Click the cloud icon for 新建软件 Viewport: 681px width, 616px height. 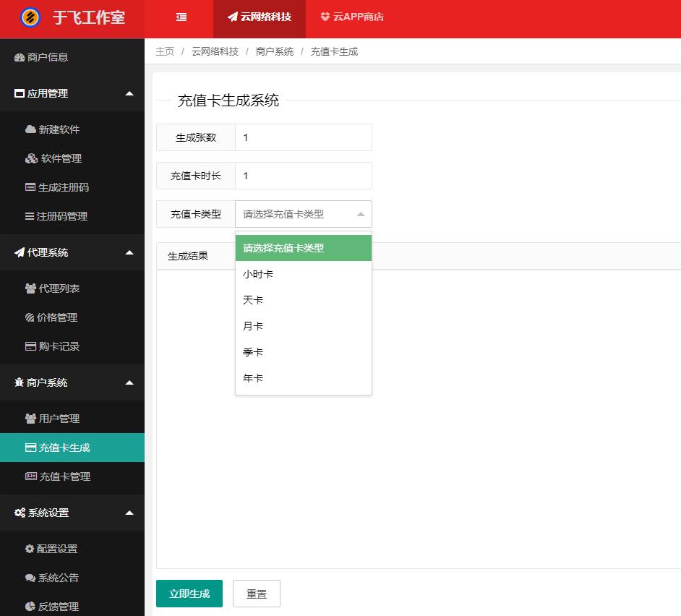tap(30, 129)
